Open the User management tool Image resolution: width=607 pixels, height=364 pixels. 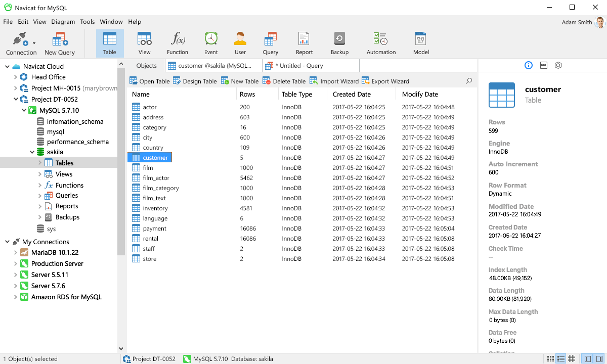point(240,42)
